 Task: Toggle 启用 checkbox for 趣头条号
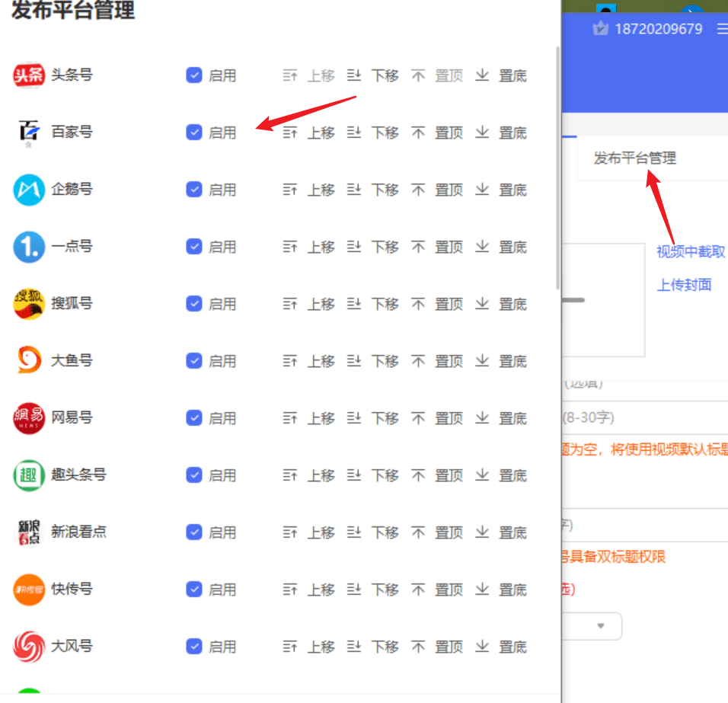pyautogui.click(x=193, y=475)
